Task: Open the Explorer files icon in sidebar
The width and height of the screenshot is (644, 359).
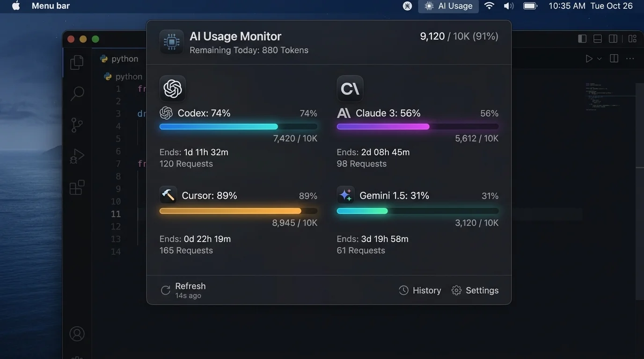Action: coord(77,62)
